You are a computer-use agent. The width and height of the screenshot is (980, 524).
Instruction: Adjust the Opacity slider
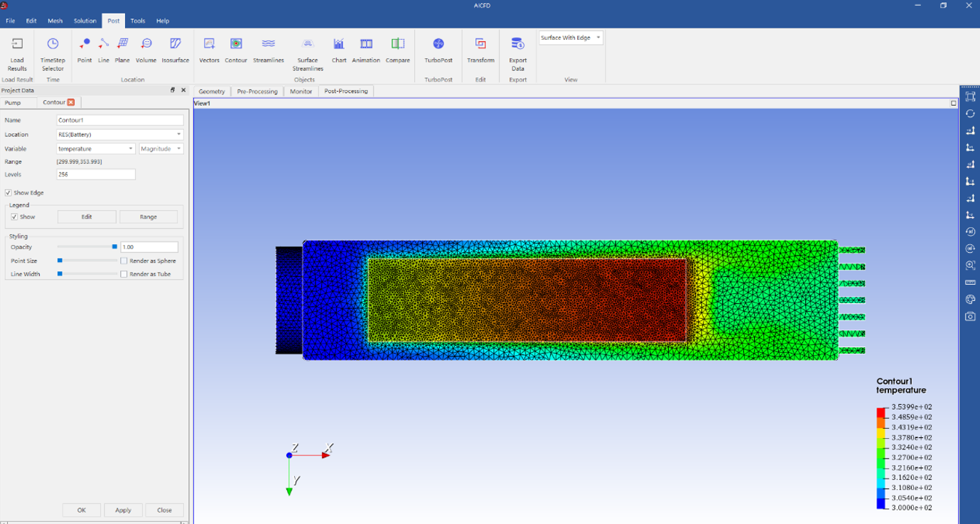[87, 247]
